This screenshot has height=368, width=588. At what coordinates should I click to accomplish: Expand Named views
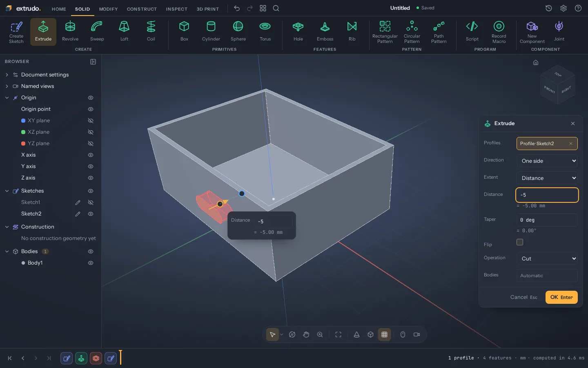(7, 86)
